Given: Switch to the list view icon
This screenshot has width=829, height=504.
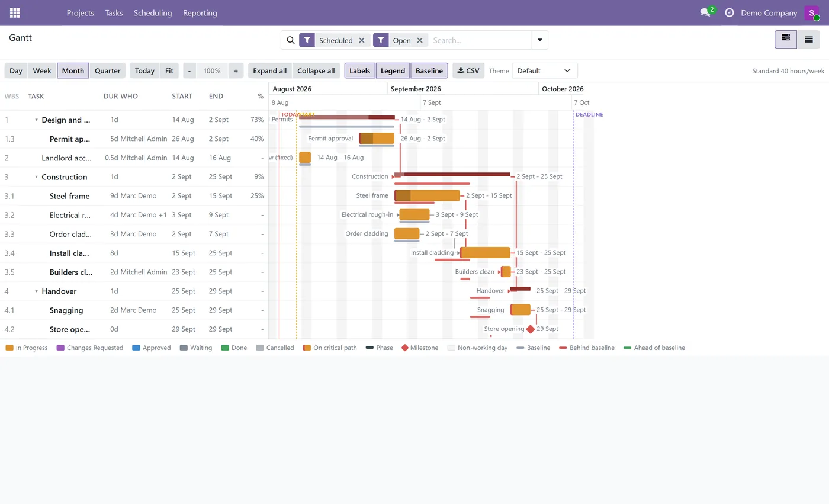Looking at the screenshot, I should [808, 39].
